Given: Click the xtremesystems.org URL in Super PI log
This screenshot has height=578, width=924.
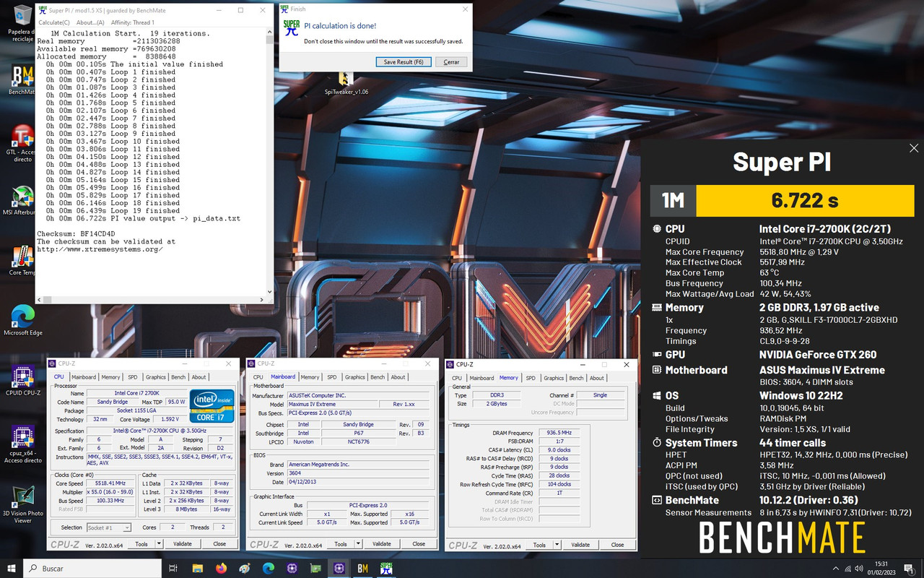Looking at the screenshot, I should [x=100, y=249].
